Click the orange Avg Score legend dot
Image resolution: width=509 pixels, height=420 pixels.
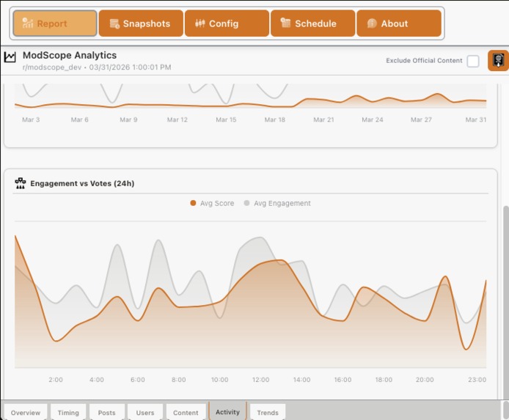pyautogui.click(x=193, y=203)
